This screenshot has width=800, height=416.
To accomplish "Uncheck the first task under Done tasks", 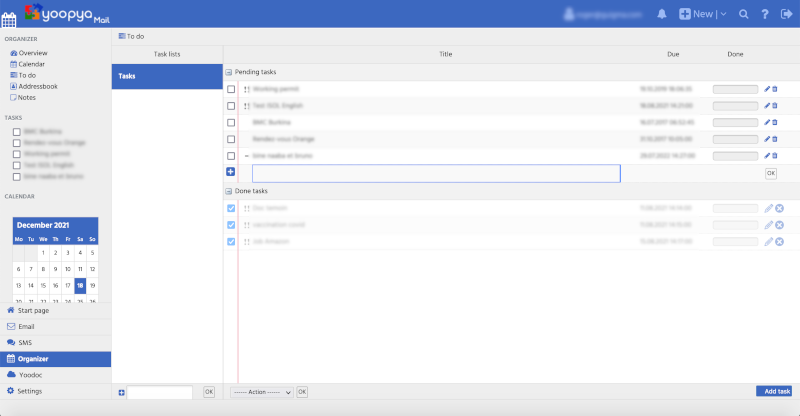I will (231, 208).
